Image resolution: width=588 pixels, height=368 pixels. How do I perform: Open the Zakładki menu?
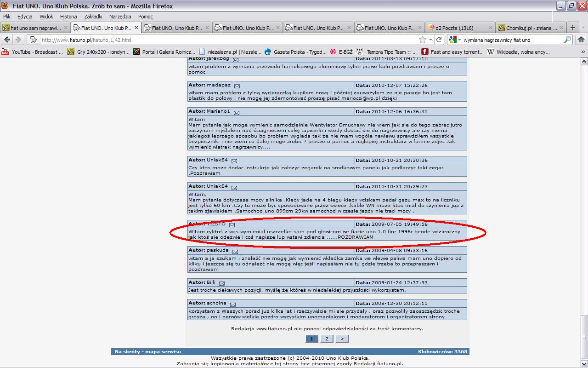tap(93, 17)
